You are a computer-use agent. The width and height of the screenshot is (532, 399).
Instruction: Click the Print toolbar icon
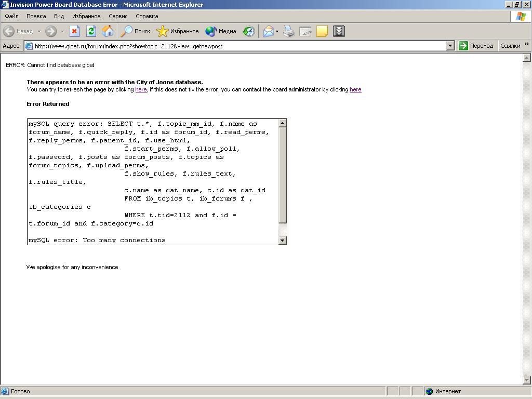[x=289, y=31]
